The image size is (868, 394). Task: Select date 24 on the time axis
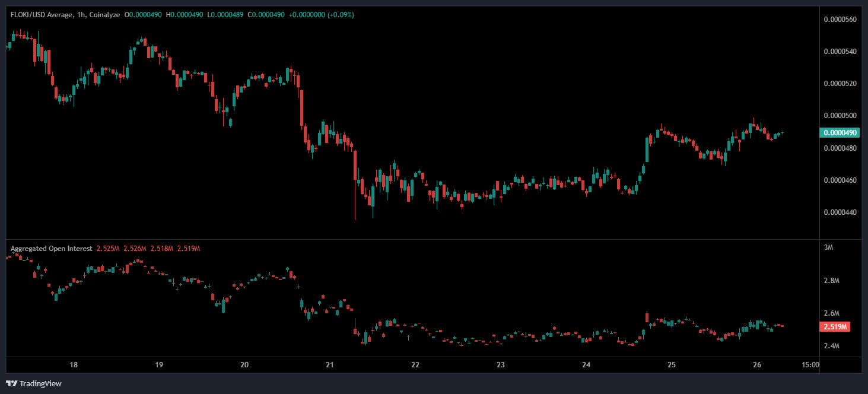coord(586,365)
